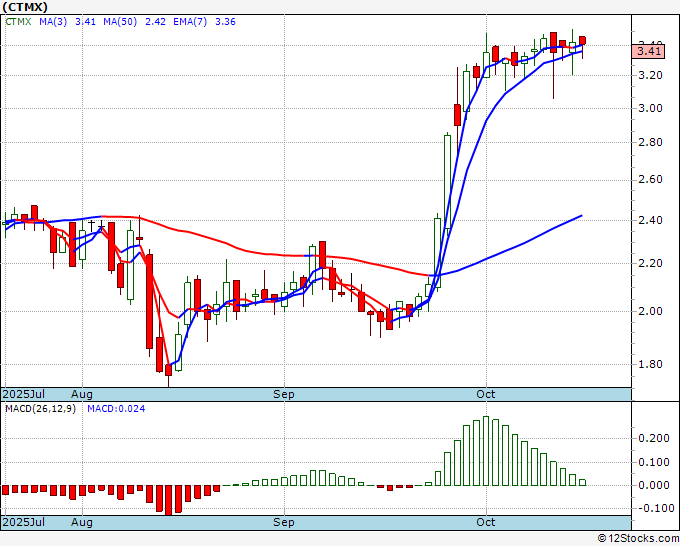The height and width of the screenshot is (546, 680).
Task: Click the 0.200 MACD axis label
Action: tap(654, 438)
